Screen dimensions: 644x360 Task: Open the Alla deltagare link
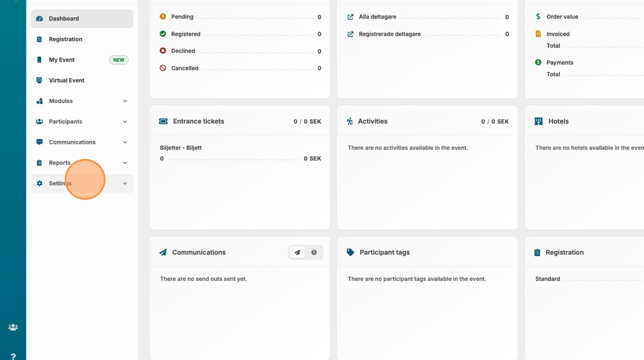377,17
